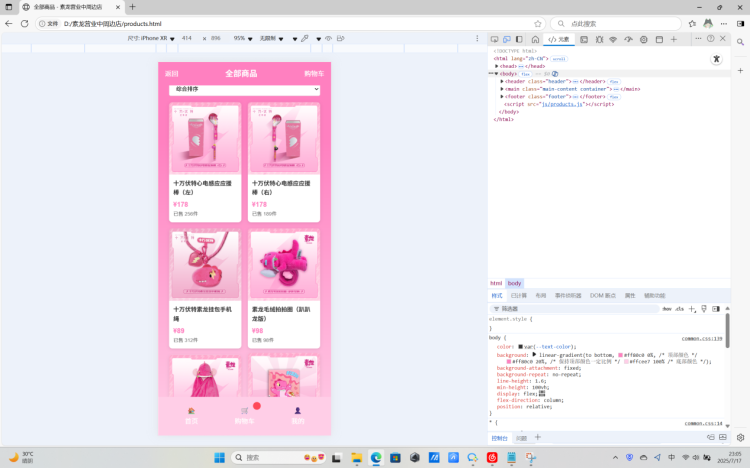Toggle the flex badge on header element
Image resolution: width=750 pixels, height=468 pixels.
pyautogui.click(x=614, y=82)
